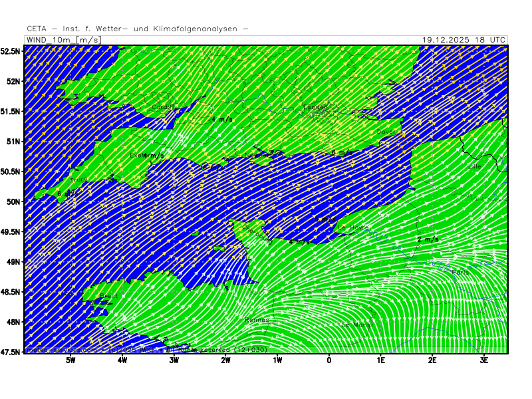Screen dimensions: 532x399
Task: Click the copyright notice at map bottom
Action: pos(146,350)
